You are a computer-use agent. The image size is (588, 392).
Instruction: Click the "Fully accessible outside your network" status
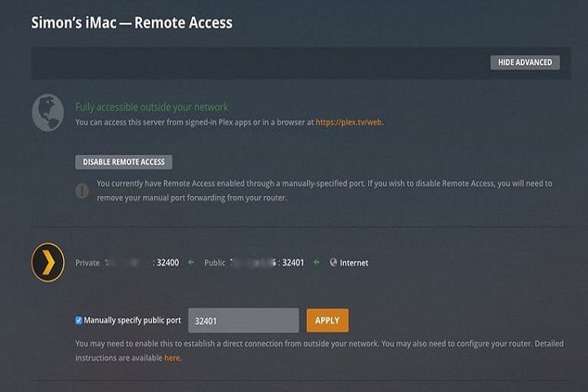(151, 107)
